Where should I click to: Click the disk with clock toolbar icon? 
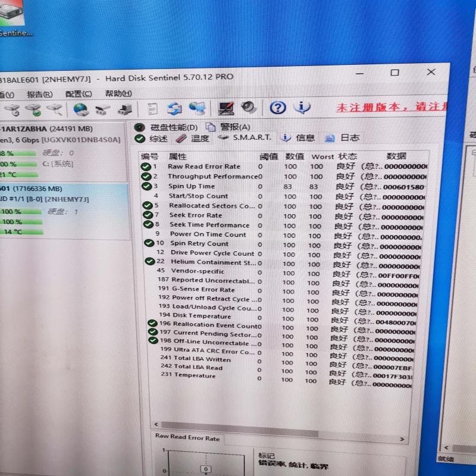(12, 109)
